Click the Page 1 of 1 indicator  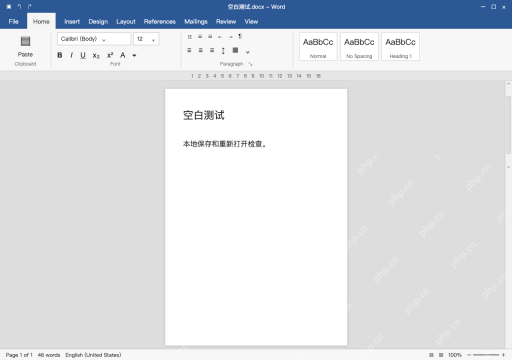[x=19, y=355]
